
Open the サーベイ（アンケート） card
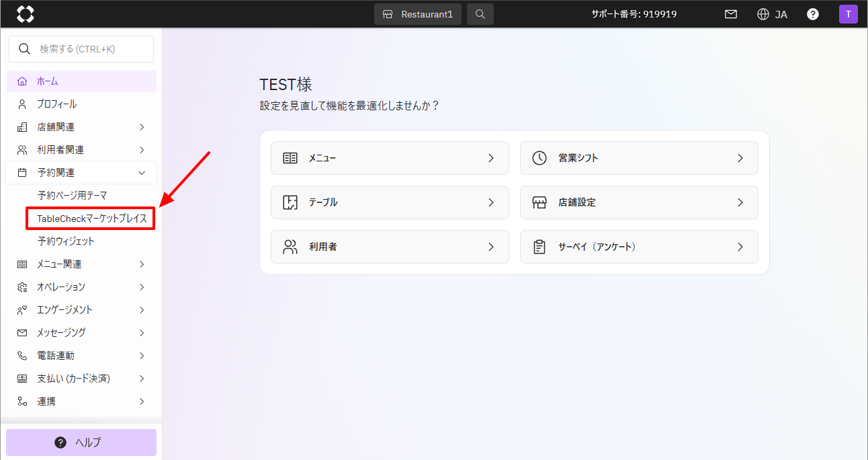coord(639,247)
